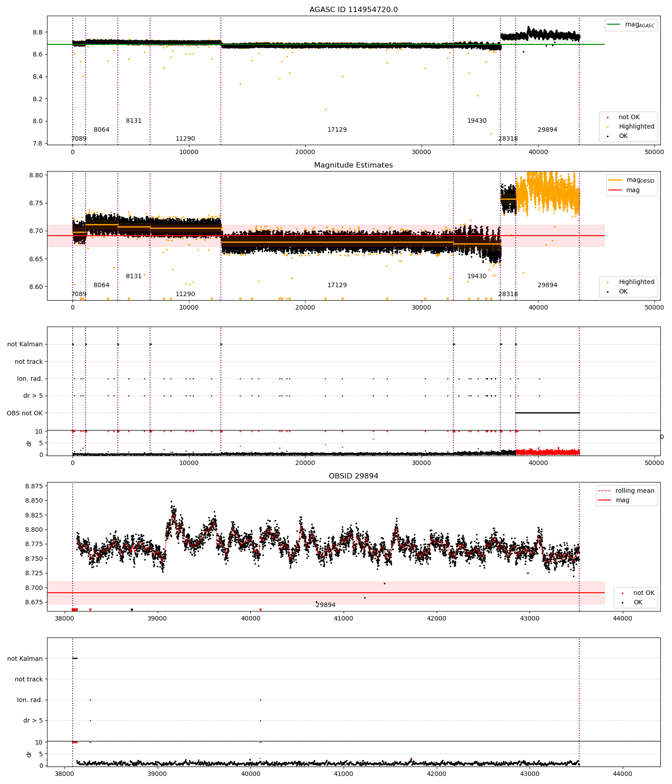The width and height of the screenshot is (672, 784).
Task: Click '29894' label inside the OBSID 29894 plot
Action: pos(326,605)
